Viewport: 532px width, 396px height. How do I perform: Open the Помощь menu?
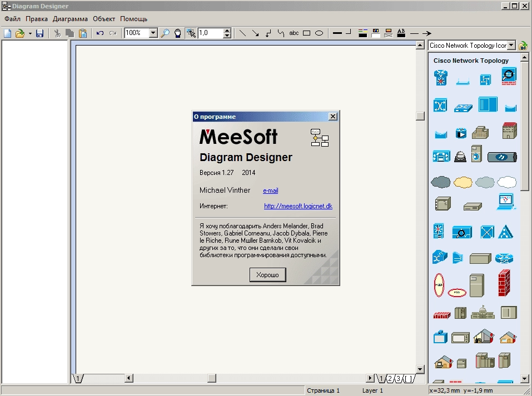tap(133, 19)
